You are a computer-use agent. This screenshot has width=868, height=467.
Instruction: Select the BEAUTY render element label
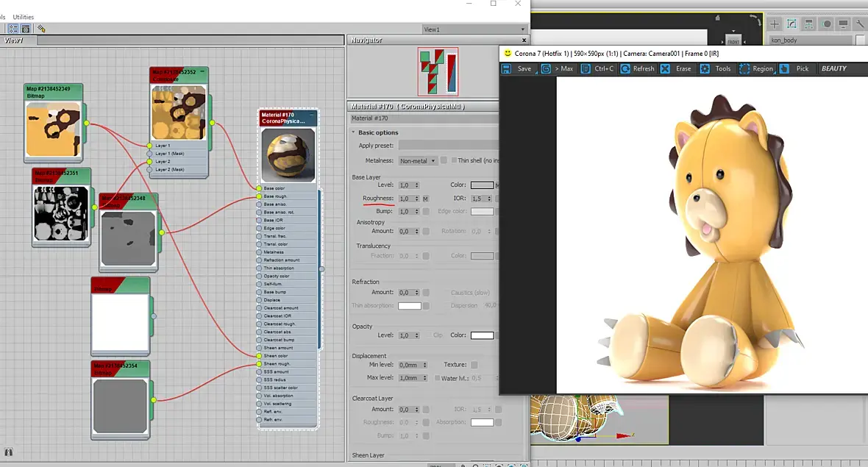(x=833, y=68)
